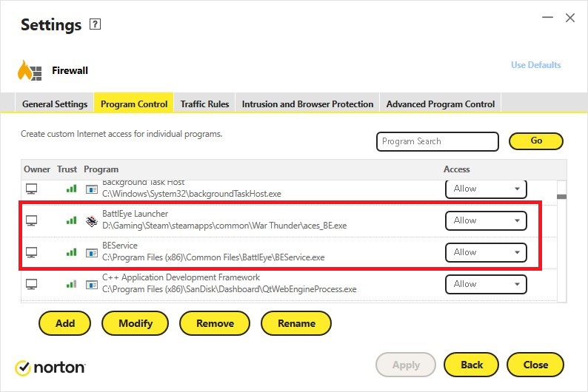
Task: Click the help question mark icon beside Settings
Action: coord(94,24)
